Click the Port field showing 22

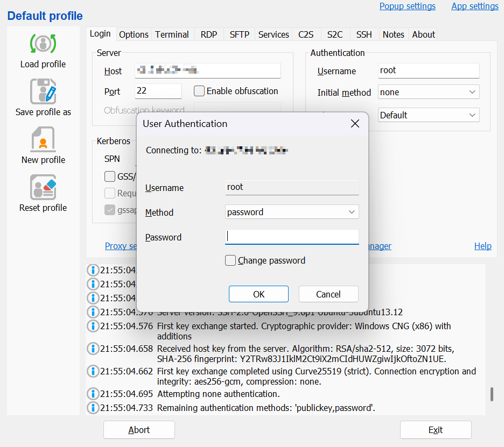click(x=158, y=91)
